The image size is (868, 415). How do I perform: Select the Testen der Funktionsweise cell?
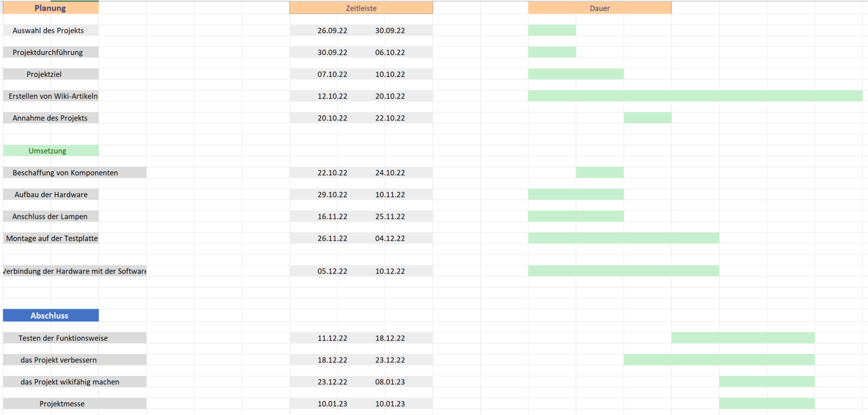(x=63, y=338)
